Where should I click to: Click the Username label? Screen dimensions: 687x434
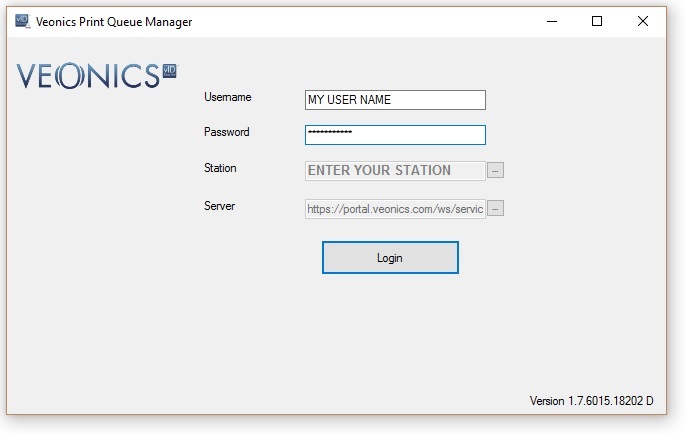(228, 97)
